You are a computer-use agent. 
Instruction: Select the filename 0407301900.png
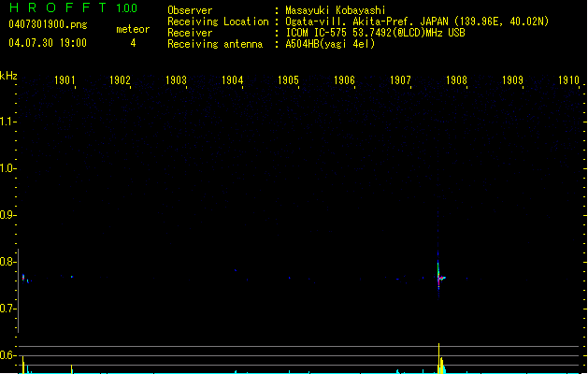tap(48, 24)
